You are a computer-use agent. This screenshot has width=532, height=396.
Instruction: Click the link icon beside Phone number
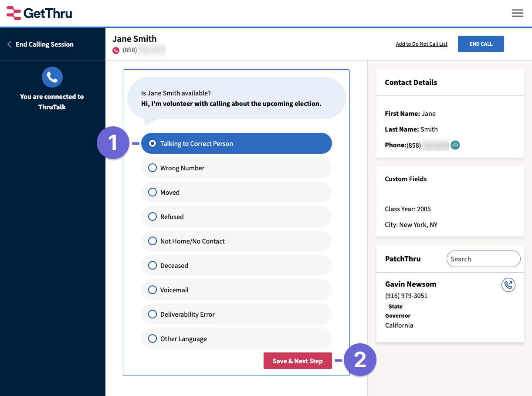click(455, 145)
